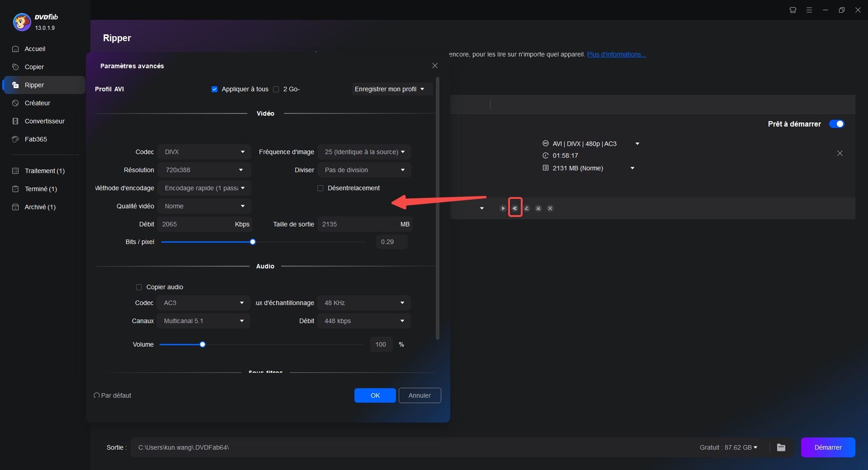Open Enregistrer mon profil dropdown
This screenshot has height=470, width=868.
(392, 89)
